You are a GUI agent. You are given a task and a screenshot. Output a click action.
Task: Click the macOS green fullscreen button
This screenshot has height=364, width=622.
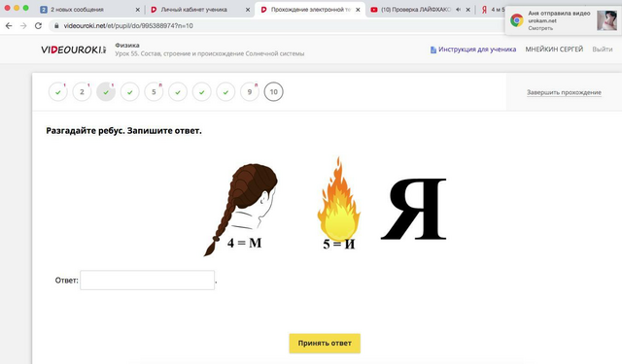[x=26, y=8]
